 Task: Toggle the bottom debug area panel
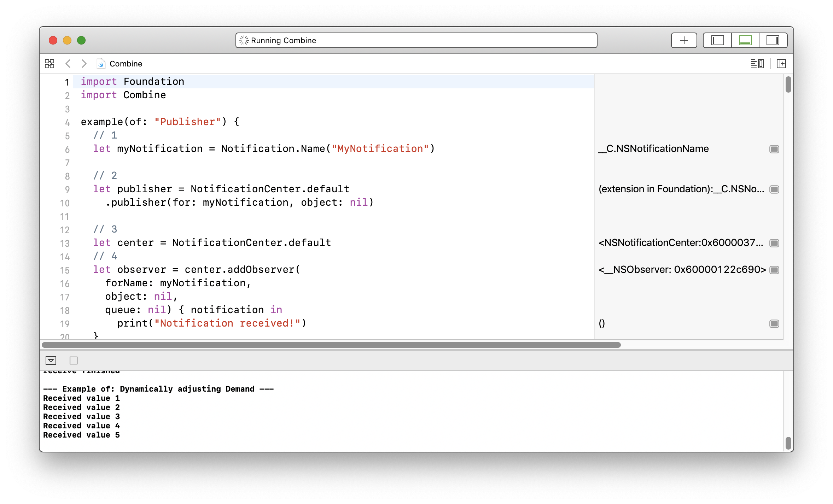(x=745, y=40)
